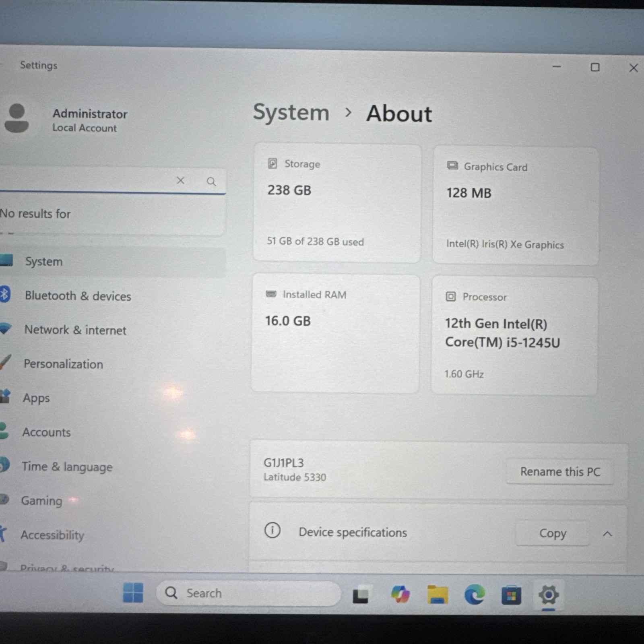The width and height of the screenshot is (644, 644).
Task: Launch Microsoft Edge from the taskbar
Action: (475, 595)
